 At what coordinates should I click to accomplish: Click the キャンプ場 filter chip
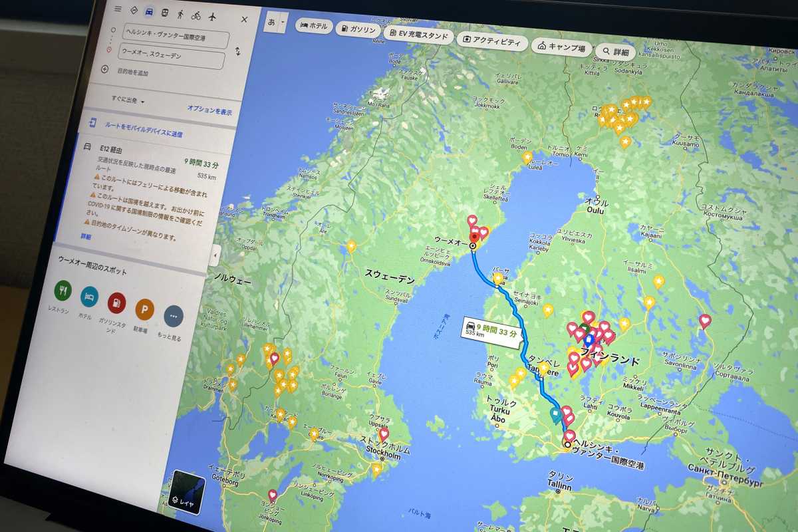coord(562,47)
